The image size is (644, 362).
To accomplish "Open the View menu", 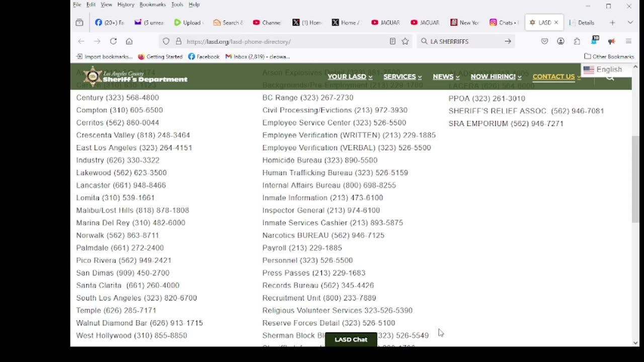I will point(106,5).
